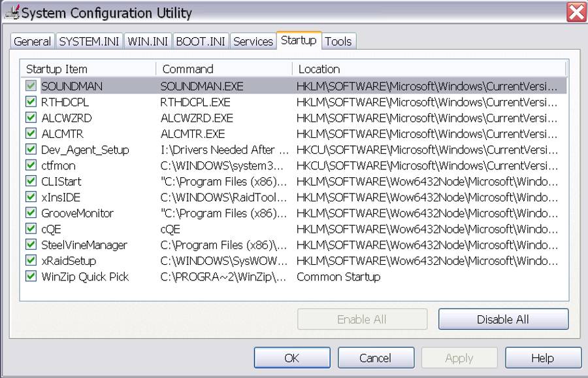Select the SteelVineManager item name
The height and width of the screenshot is (378, 588).
click(x=84, y=245)
